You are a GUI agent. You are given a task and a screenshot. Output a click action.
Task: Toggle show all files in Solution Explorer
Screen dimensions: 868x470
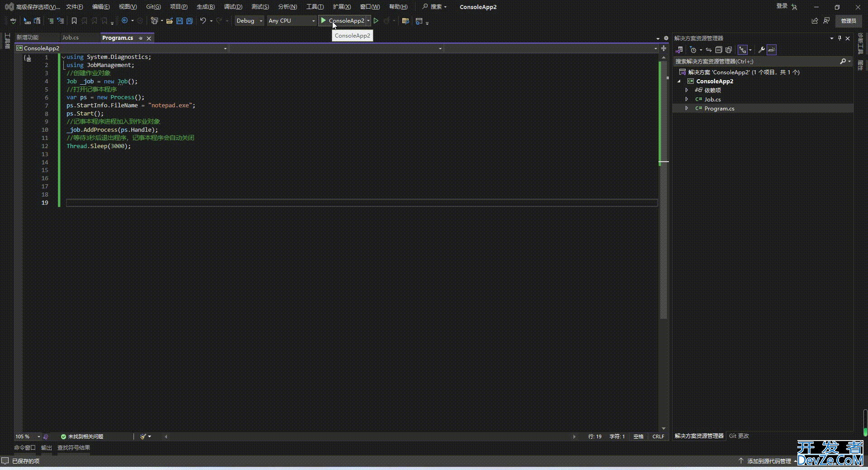729,50
